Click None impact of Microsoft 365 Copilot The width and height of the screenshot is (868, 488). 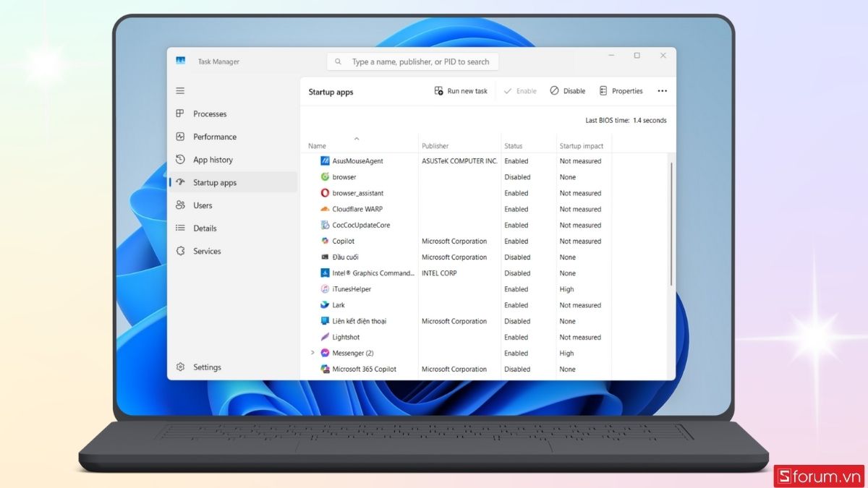coord(568,369)
